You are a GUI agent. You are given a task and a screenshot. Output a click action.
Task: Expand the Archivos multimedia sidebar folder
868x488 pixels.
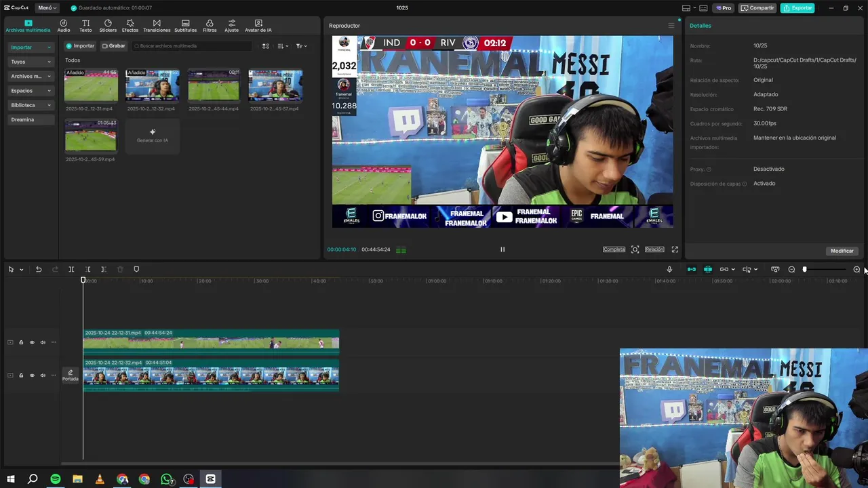(x=31, y=76)
